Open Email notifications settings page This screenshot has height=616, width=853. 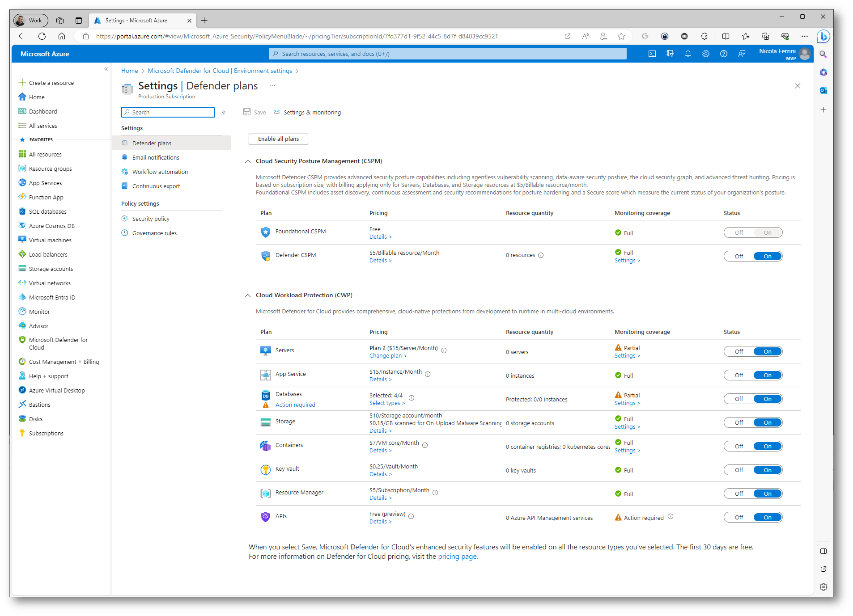pyautogui.click(x=156, y=157)
